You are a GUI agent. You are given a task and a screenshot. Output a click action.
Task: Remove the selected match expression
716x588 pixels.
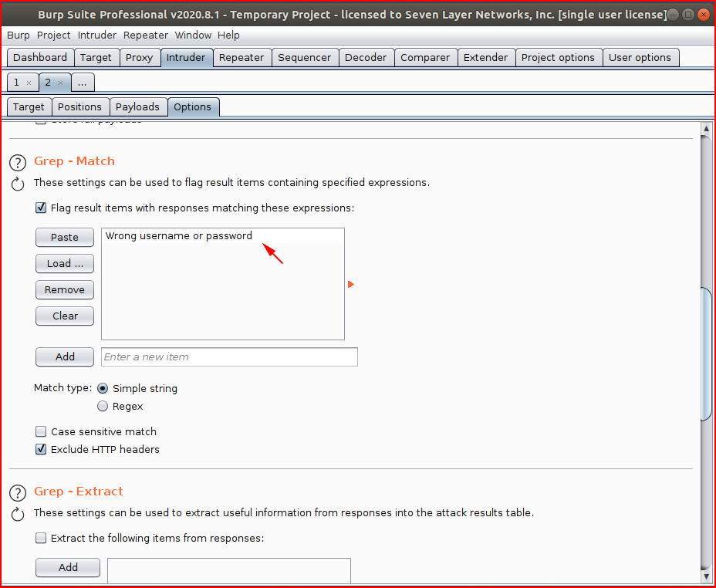point(65,290)
